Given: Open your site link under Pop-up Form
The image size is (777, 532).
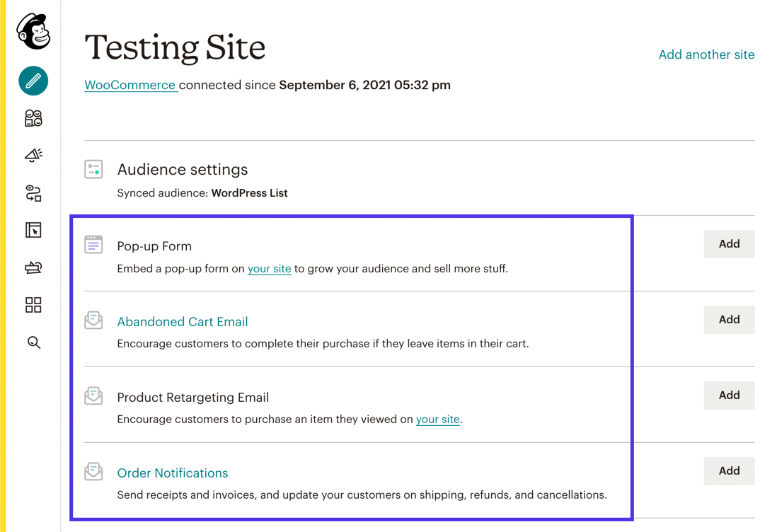Looking at the screenshot, I should point(270,269).
